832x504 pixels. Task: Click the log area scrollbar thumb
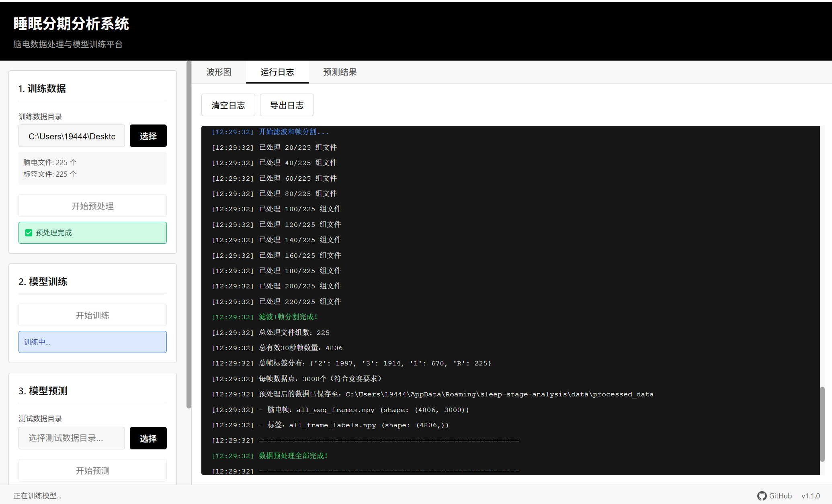[822, 424]
